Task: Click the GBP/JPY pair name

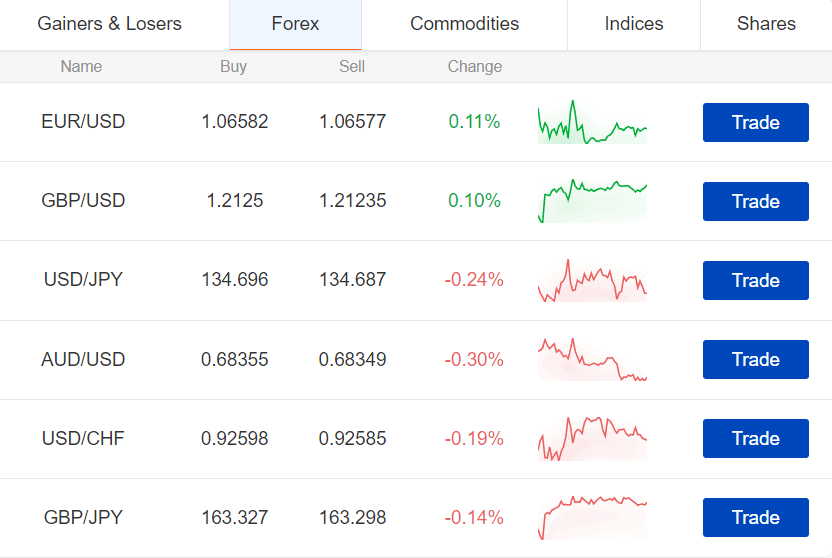Action: click(83, 518)
